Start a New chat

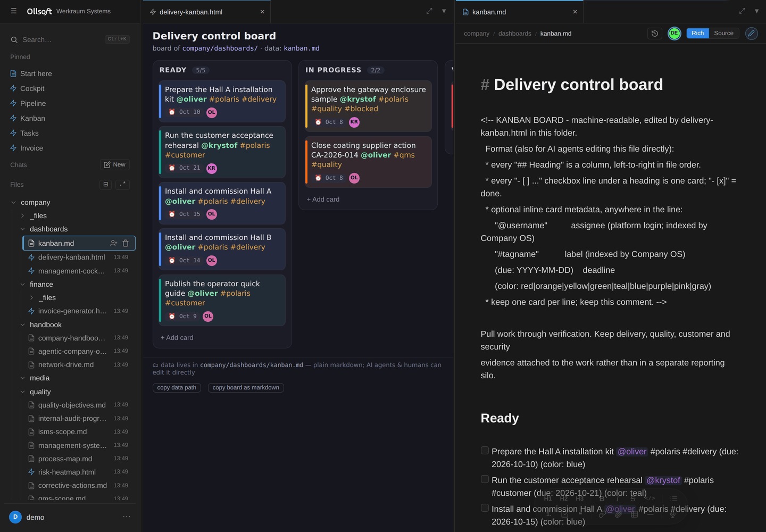tap(115, 164)
